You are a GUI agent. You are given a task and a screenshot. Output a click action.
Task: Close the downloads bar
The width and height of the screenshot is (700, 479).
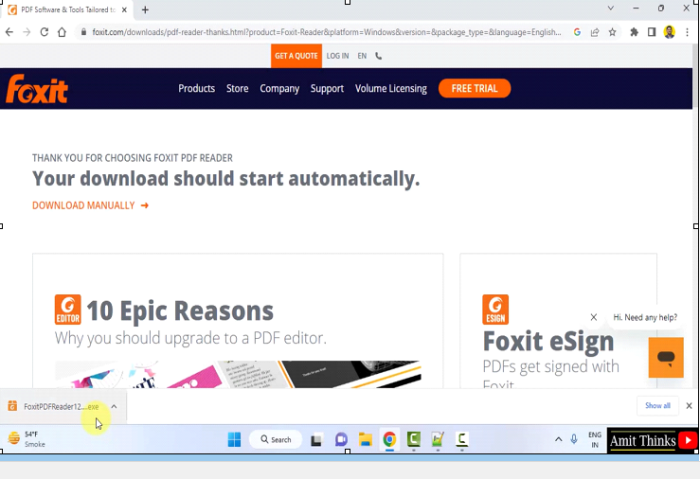(689, 405)
